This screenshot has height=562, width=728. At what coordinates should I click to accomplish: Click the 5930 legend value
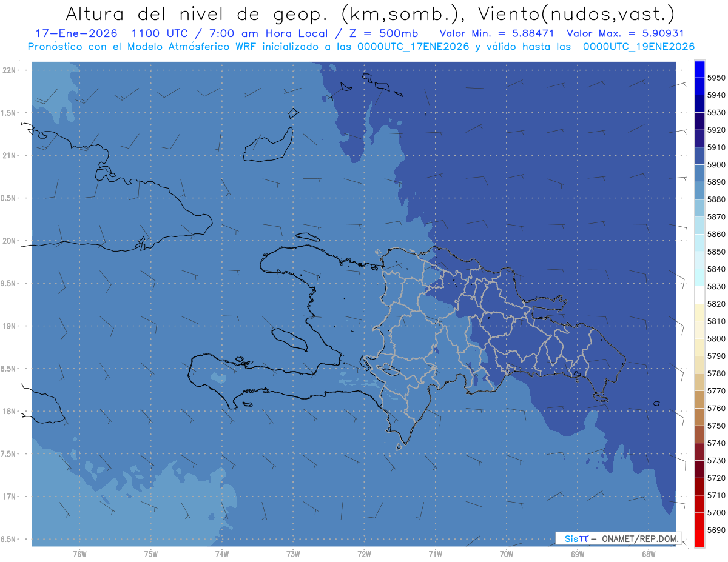(x=716, y=113)
